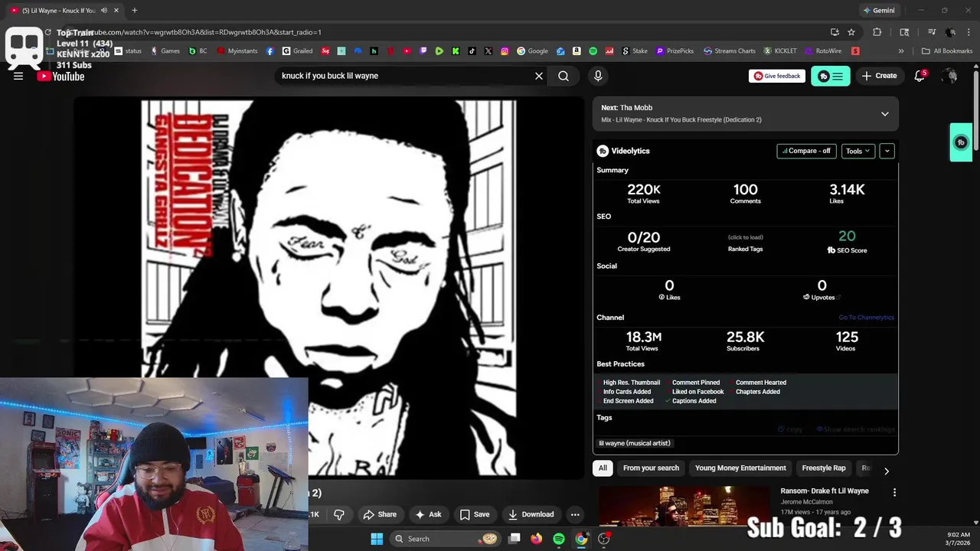Select the 'All' filter chip
Screen dimensions: 980x551
(x=603, y=468)
